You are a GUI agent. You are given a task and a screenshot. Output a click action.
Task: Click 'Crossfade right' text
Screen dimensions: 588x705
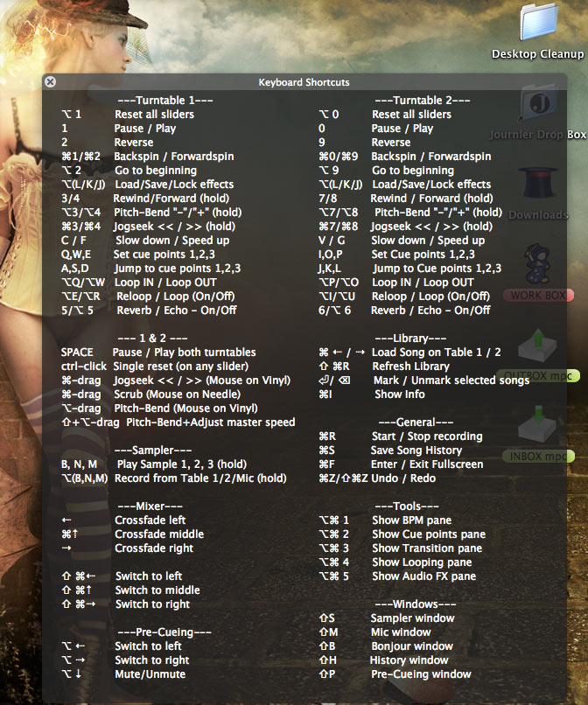coord(154,548)
